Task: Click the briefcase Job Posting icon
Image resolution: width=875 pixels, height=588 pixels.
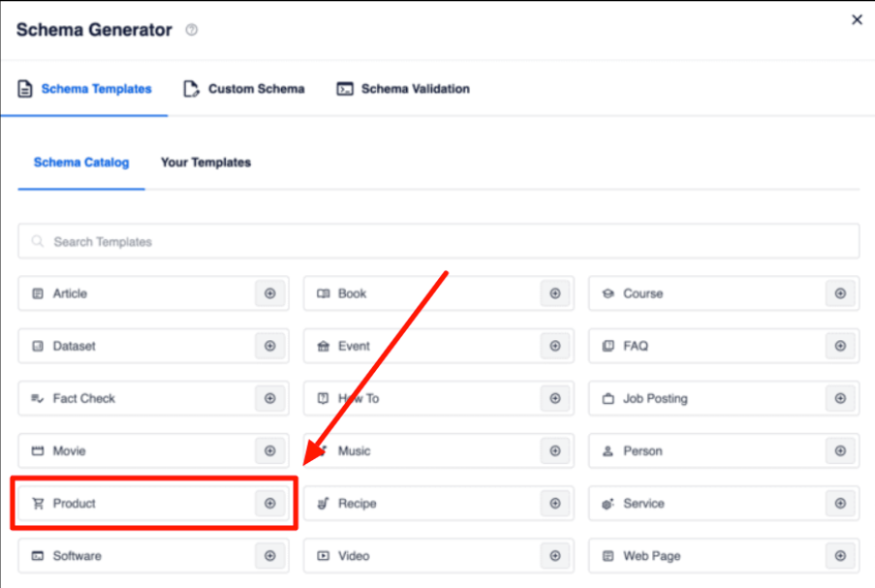Action: [609, 398]
